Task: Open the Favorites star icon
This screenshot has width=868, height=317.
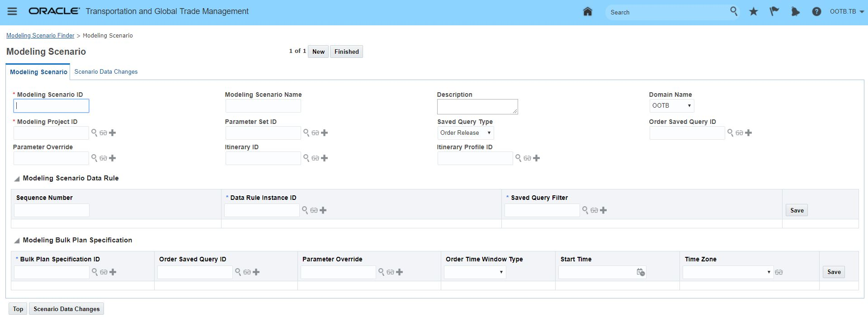Action: [753, 12]
